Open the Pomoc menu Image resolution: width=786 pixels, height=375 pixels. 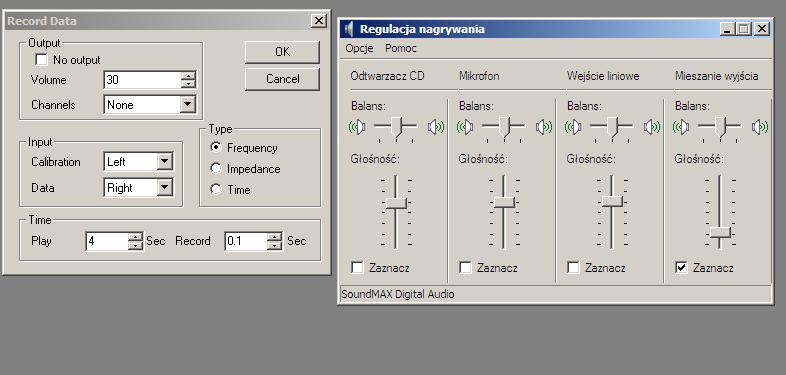click(x=401, y=48)
